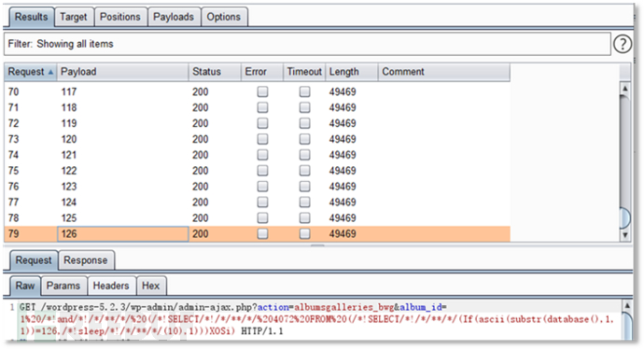
Task: Click the highlighted payload cell 126
Action: tap(123, 234)
